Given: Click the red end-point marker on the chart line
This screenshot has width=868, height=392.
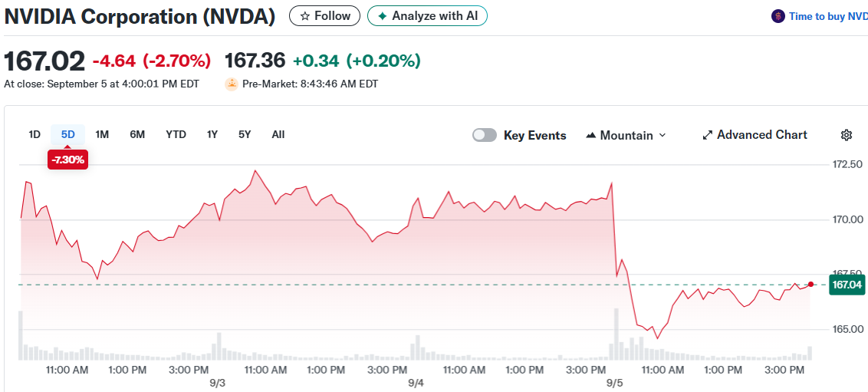Looking at the screenshot, I should click(810, 284).
